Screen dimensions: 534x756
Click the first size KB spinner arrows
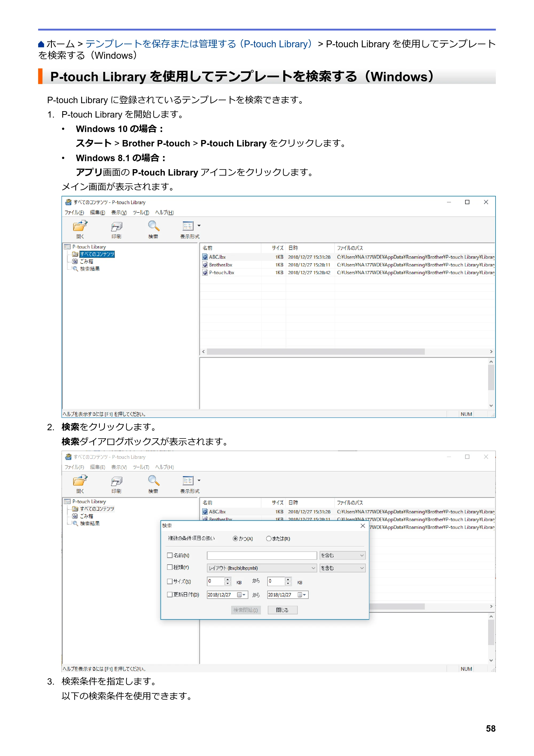pyautogui.click(x=228, y=581)
